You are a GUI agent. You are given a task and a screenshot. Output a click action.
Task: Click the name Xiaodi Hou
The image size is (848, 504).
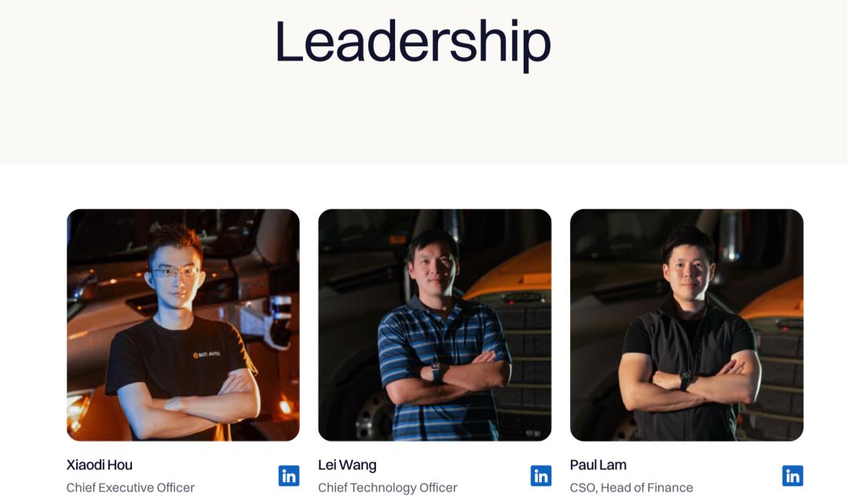100,465
